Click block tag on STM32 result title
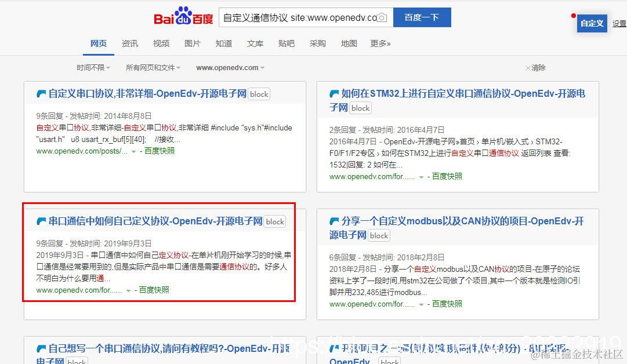 click(360, 108)
